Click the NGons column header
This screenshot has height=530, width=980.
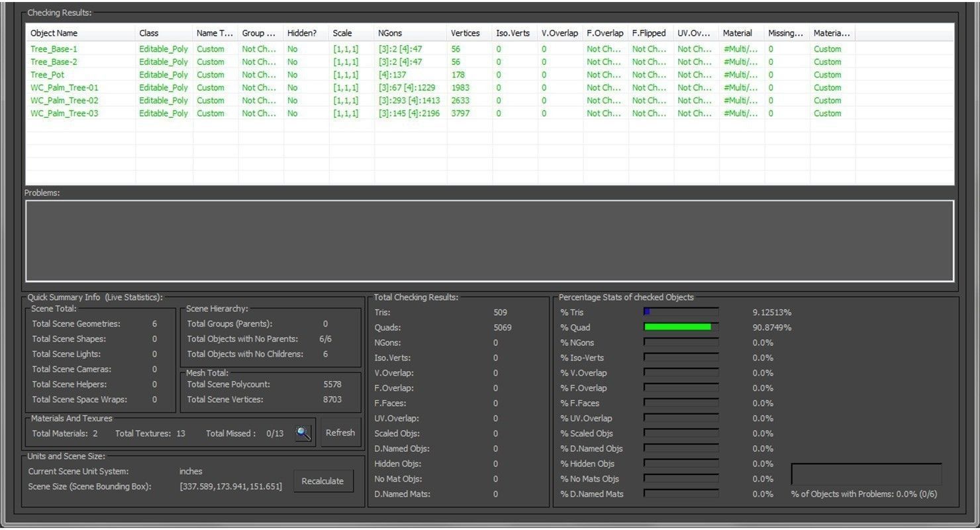point(411,33)
